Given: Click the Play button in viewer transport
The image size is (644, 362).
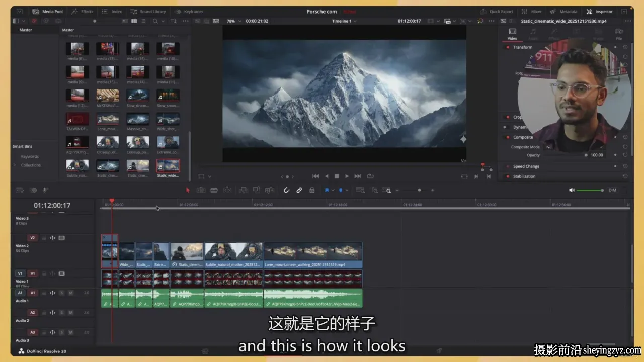Looking at the screenshot, I should (347, 176).
